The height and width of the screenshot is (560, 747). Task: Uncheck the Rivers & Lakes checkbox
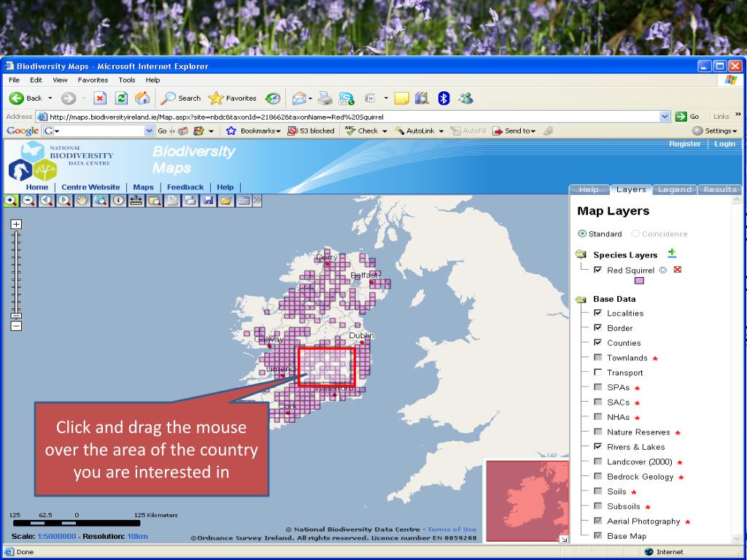point(598,447)
